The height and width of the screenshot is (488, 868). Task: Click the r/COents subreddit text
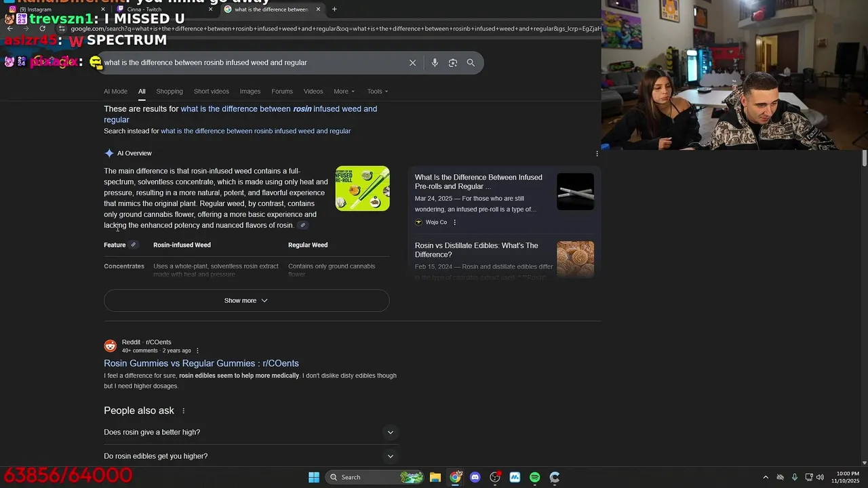pyautogui.click(x=159, y=342)
